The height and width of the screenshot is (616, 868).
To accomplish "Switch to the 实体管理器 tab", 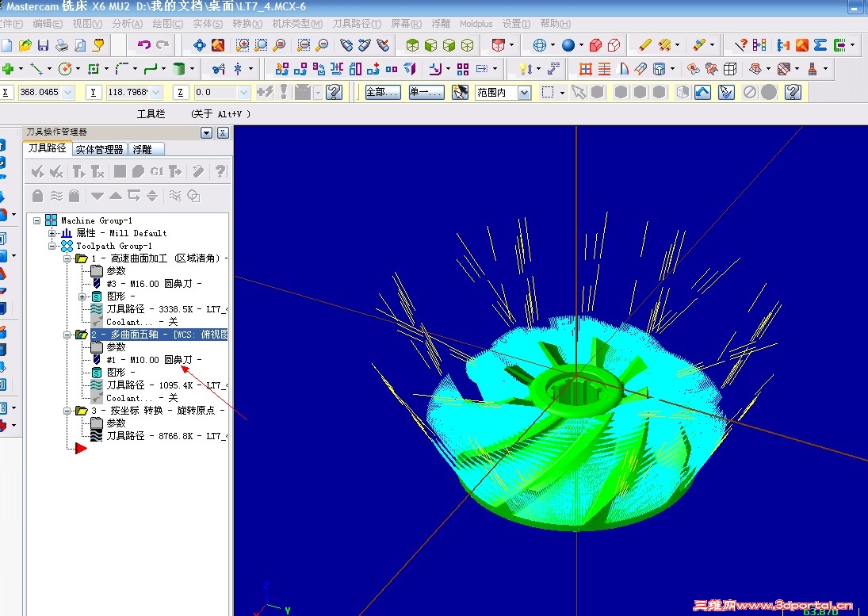I will click(99, 149).
